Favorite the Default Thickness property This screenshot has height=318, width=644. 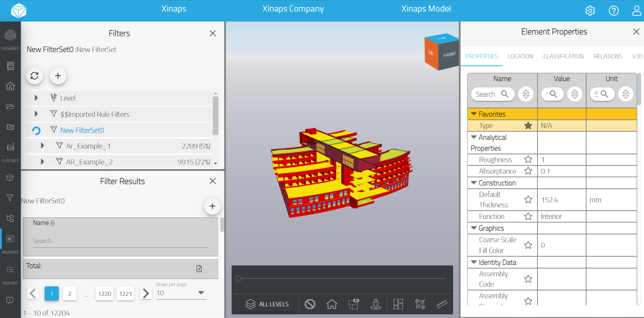(x=528, y=200)
